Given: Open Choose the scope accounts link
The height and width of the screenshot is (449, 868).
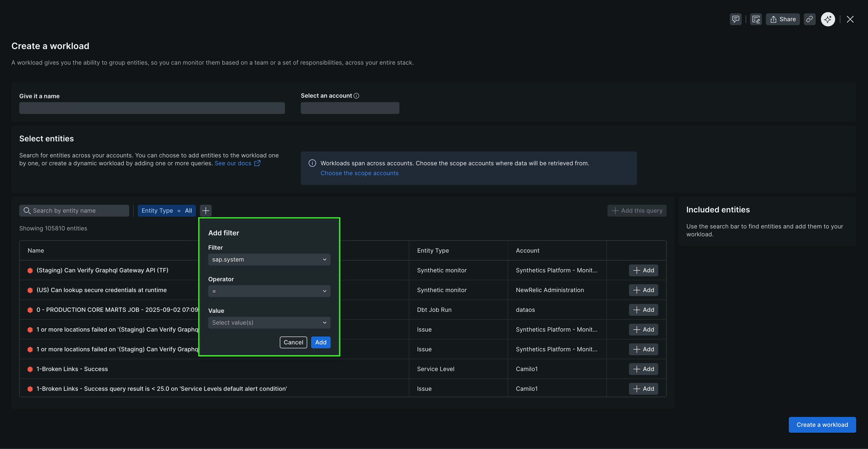Looking at the screenshot, I should [x=359, y=173].
